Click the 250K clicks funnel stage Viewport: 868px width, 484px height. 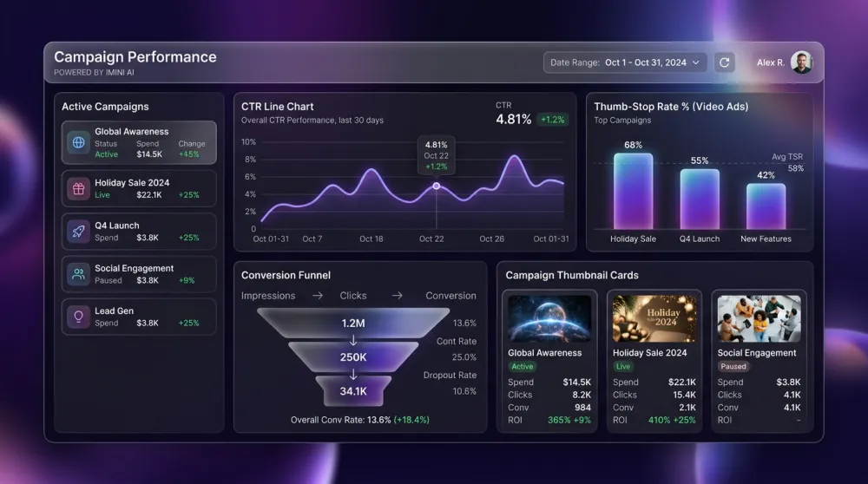(x=353, y=357)
